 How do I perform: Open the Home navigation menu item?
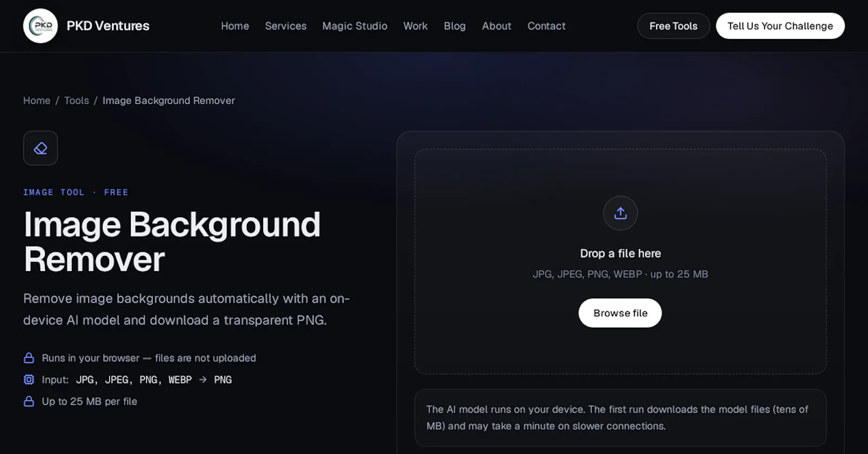(x=235, y=26)
